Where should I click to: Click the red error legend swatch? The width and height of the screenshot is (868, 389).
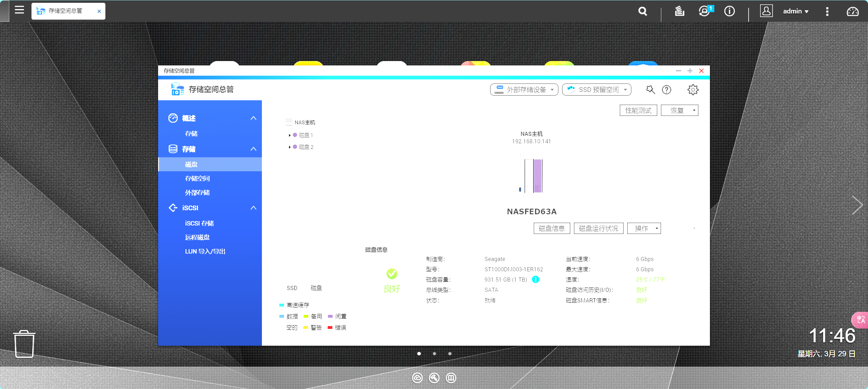click(x=330, y=327)
